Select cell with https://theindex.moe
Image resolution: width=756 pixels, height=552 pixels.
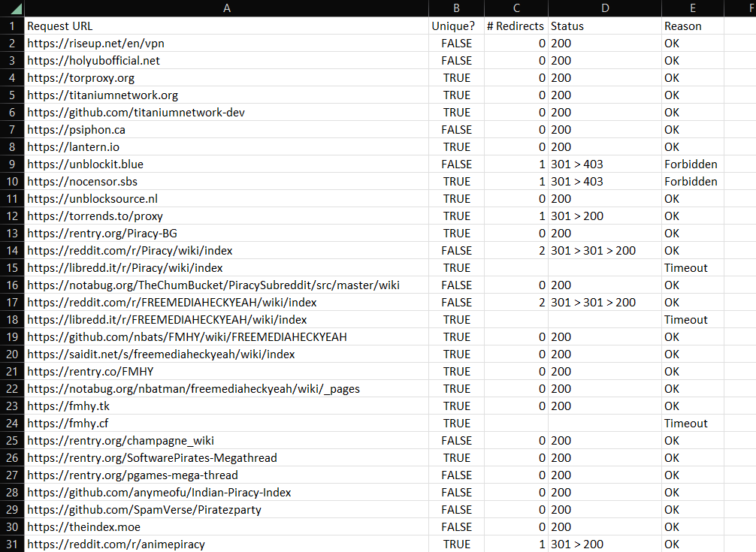pos(227,527)
